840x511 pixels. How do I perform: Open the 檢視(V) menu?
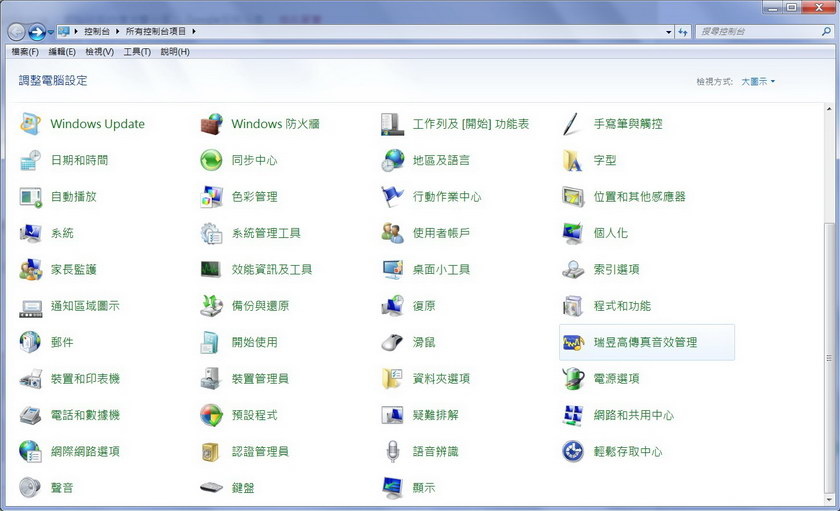coord(100,52)
